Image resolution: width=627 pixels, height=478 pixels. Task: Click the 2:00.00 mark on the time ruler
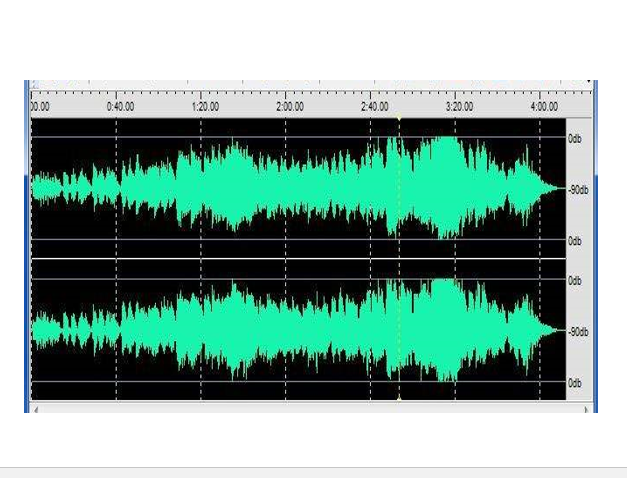click(290, 107)
